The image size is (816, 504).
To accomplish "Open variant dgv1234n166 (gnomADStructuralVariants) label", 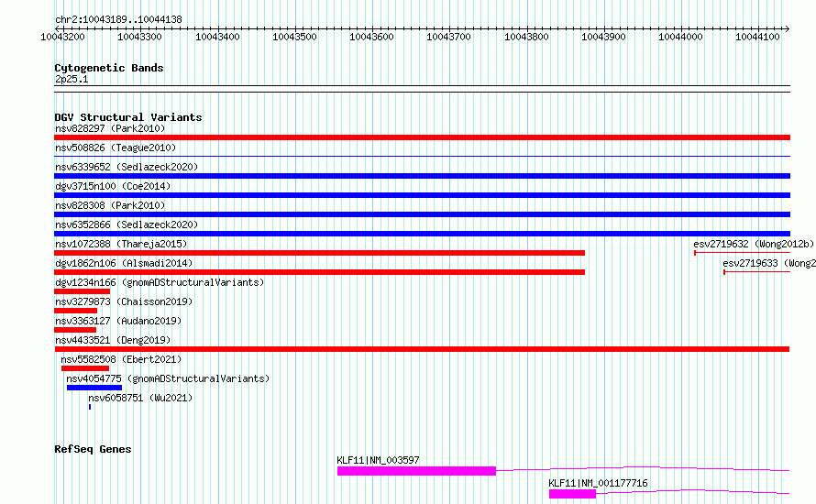I will coord(160,282).
